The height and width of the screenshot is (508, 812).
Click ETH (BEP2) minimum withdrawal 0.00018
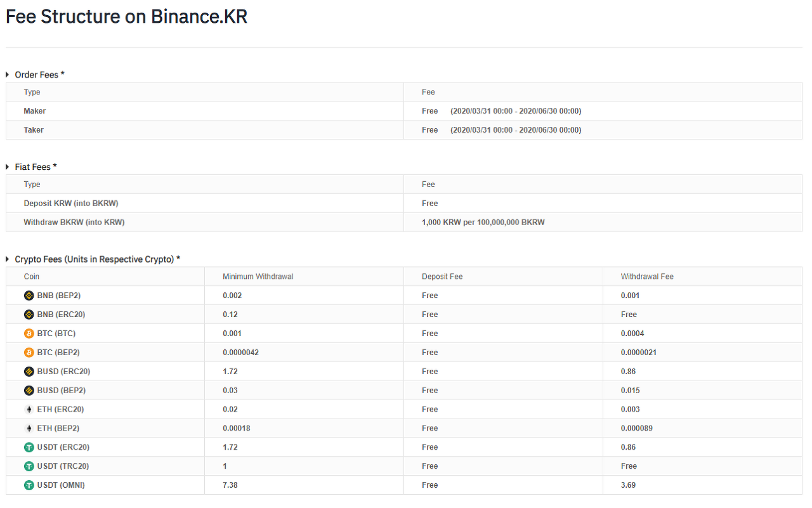click(237, 429)
